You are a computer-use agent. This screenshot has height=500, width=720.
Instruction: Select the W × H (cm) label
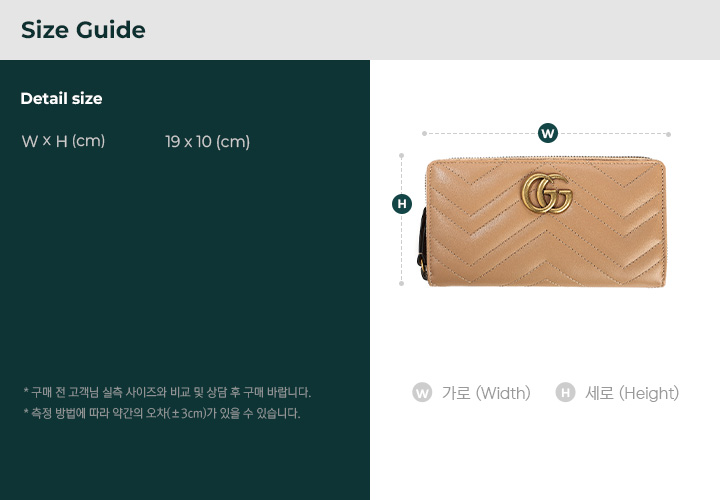tap(63, 141)
